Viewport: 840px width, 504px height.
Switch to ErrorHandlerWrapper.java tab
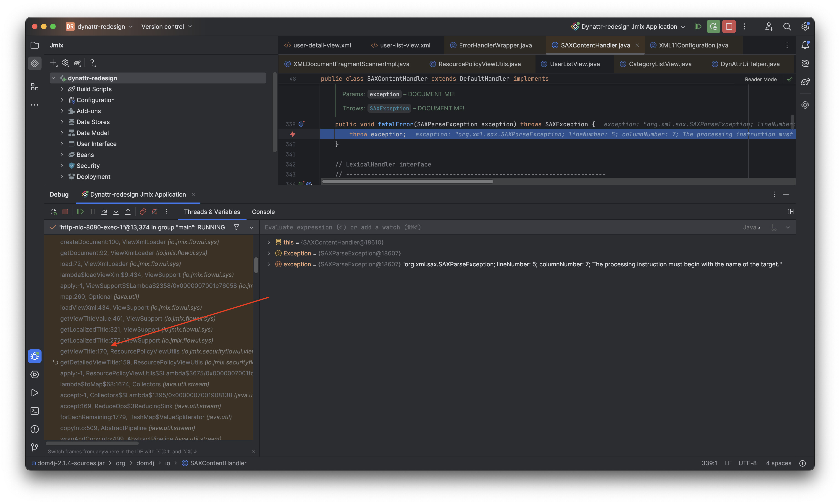click(491, 45)
